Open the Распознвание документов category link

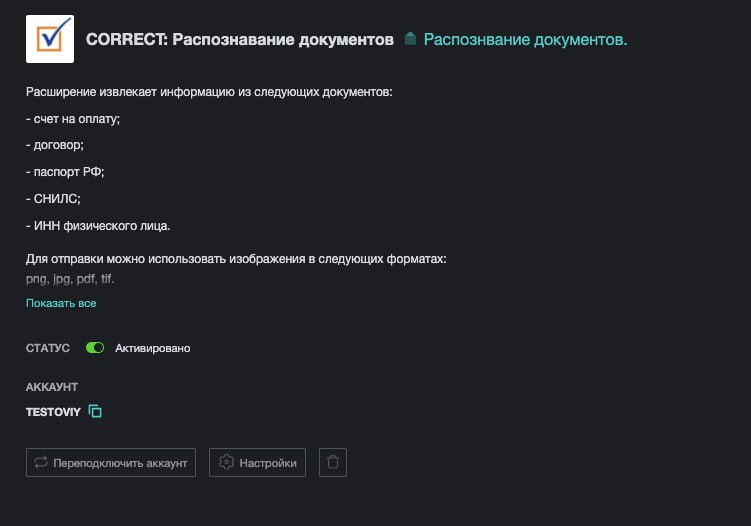pyautogui.click(x=525, y=39)
